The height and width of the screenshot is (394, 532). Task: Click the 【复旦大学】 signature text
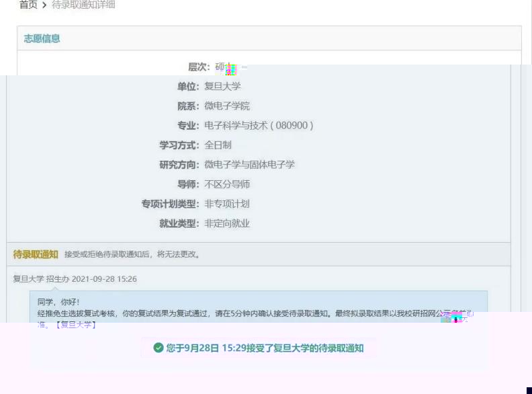click(x=76, y=325)
